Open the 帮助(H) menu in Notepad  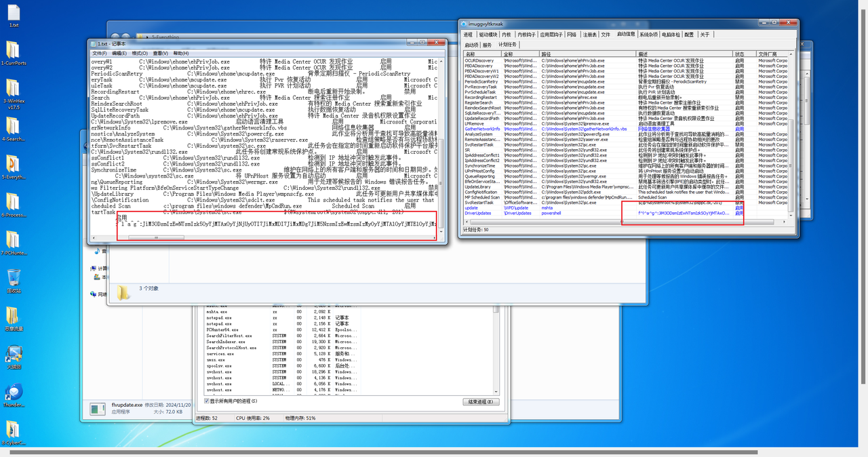click(x=181, y=53)
